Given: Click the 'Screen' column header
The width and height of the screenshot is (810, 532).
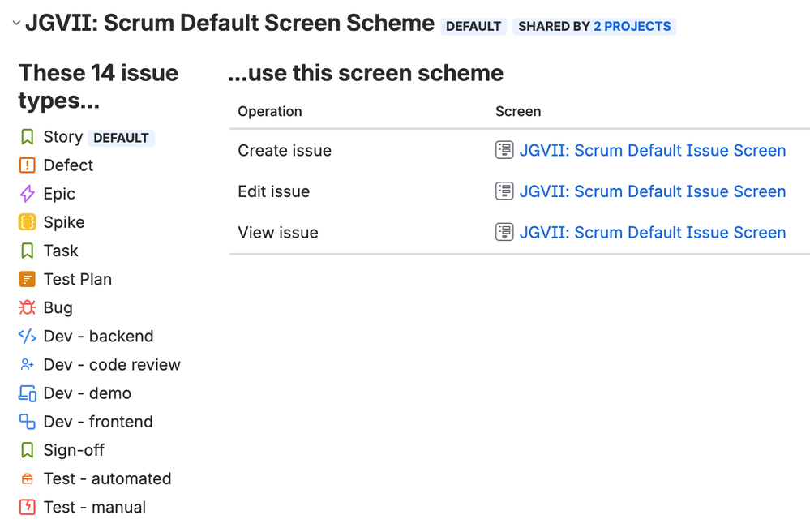Looking at the screenshot, I should 518,112.
